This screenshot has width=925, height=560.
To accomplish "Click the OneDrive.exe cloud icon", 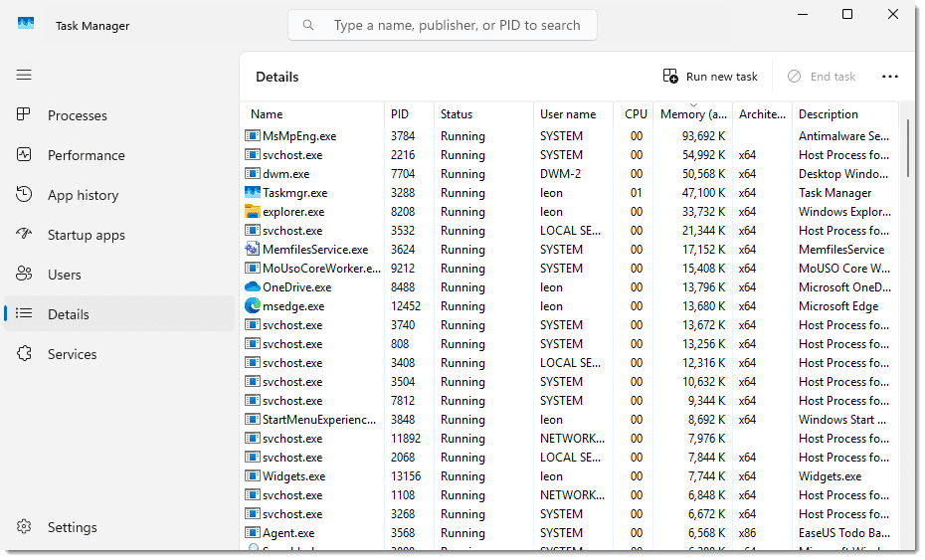I will (x=253, y=286).
